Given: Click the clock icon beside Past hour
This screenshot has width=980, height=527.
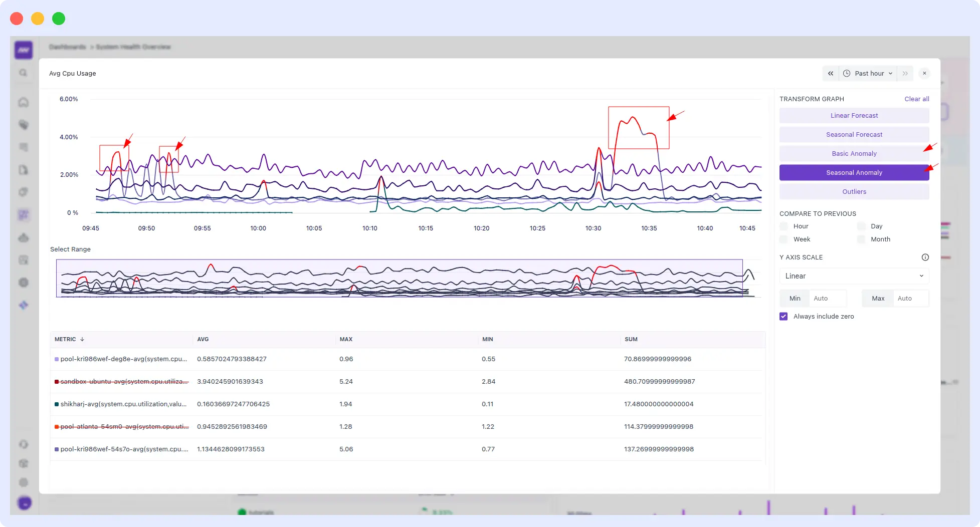Looking at the screenshot, I should pos(846,73).
